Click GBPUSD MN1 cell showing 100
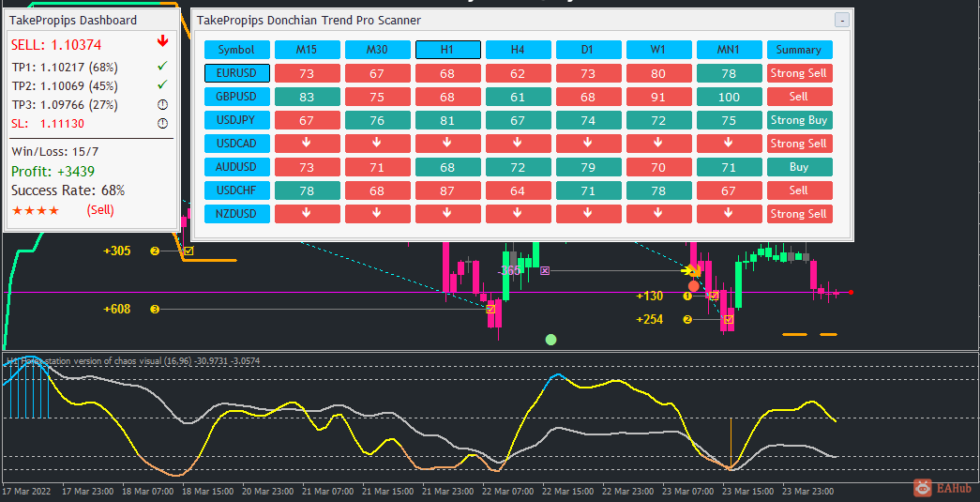 pyautogui.click(x=730, y=97)
